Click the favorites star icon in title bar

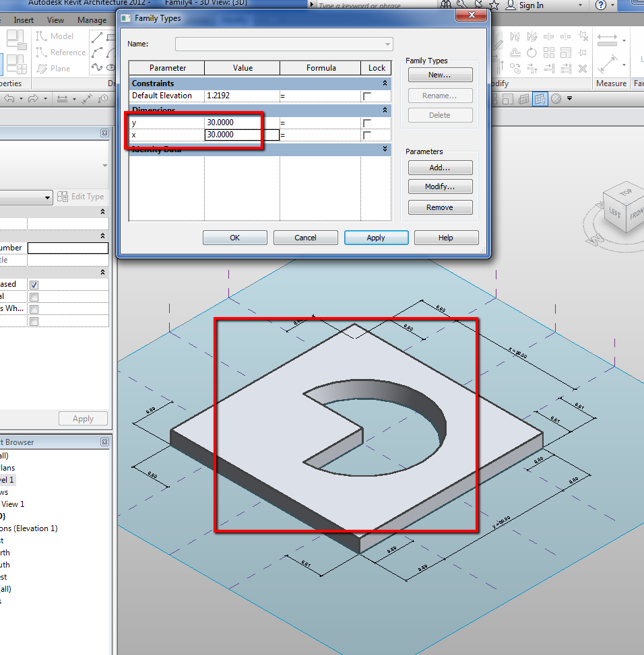[494, 5]
